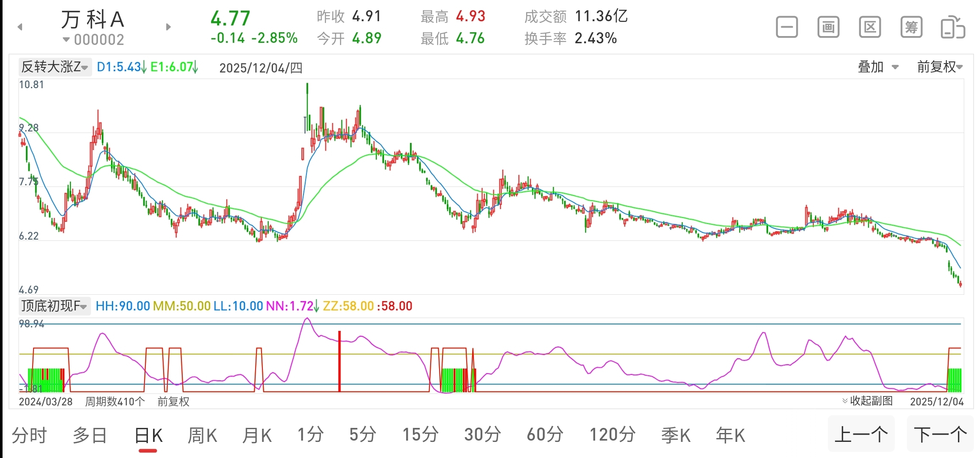This screenshot has height=458, width=980.
Task: Open the drawing tool (画) icon
Action: (x=828, y=28)
